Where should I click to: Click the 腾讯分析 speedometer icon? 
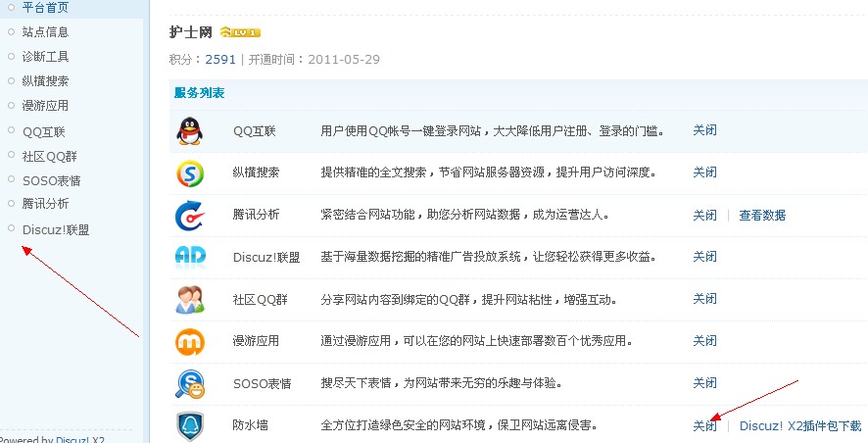coord(190,216)
